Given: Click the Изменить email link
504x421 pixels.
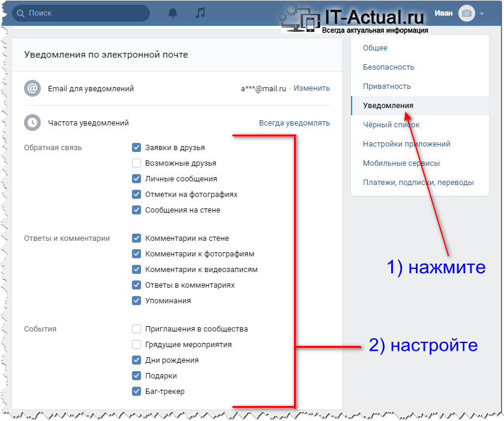Looking at the screenshot, I should (x=311, y=88).
